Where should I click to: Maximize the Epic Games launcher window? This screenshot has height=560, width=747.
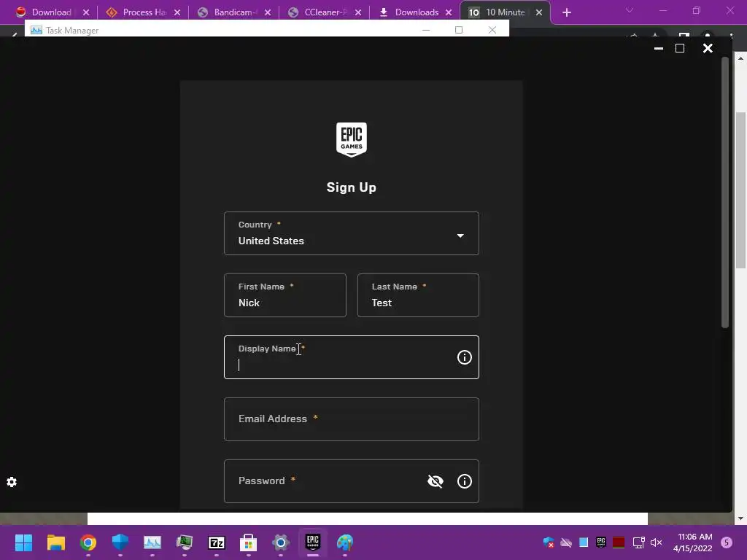(680, 48)
